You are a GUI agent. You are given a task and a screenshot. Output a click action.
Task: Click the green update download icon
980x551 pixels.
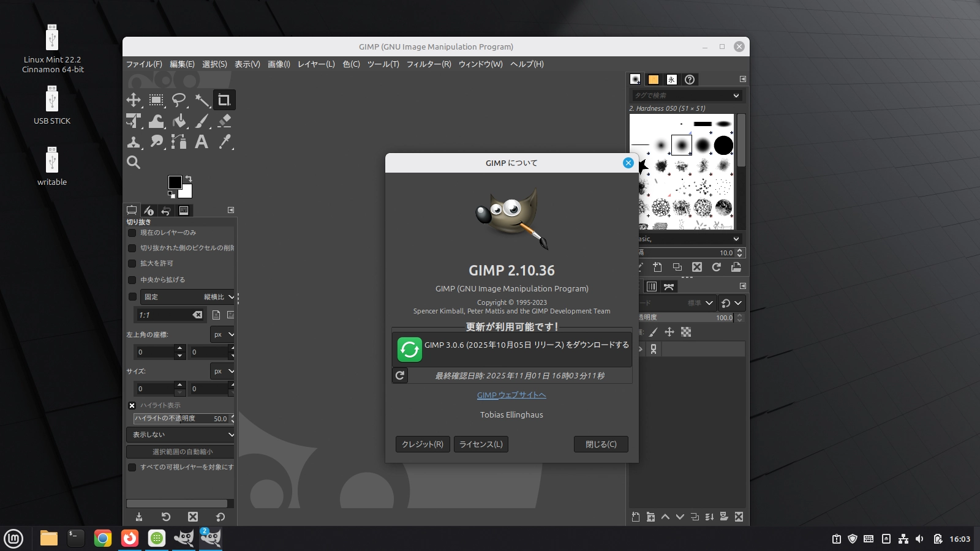(x=409, y=350)
